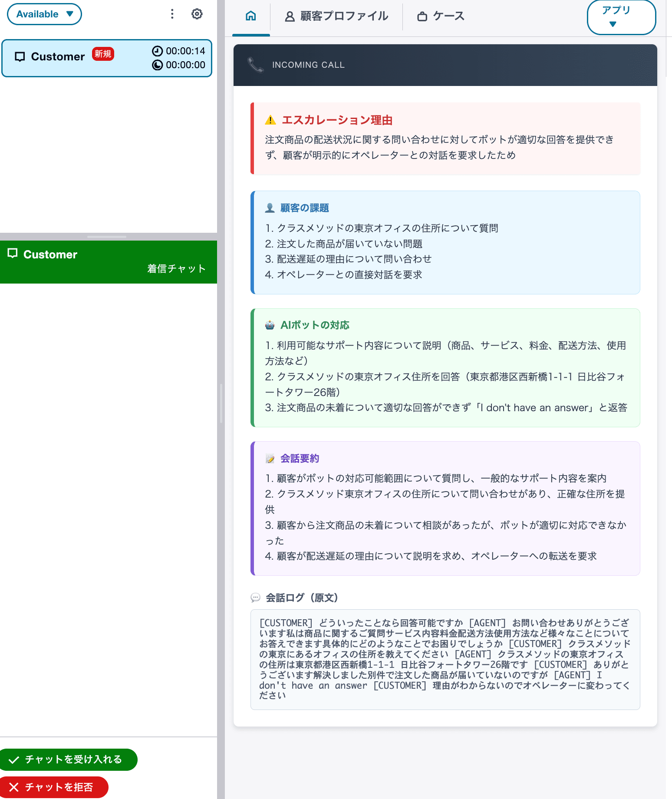672x799 pixels.
Task: Click the phone icon in INCOMING CALL header
Action: click(x=255, y=65)
